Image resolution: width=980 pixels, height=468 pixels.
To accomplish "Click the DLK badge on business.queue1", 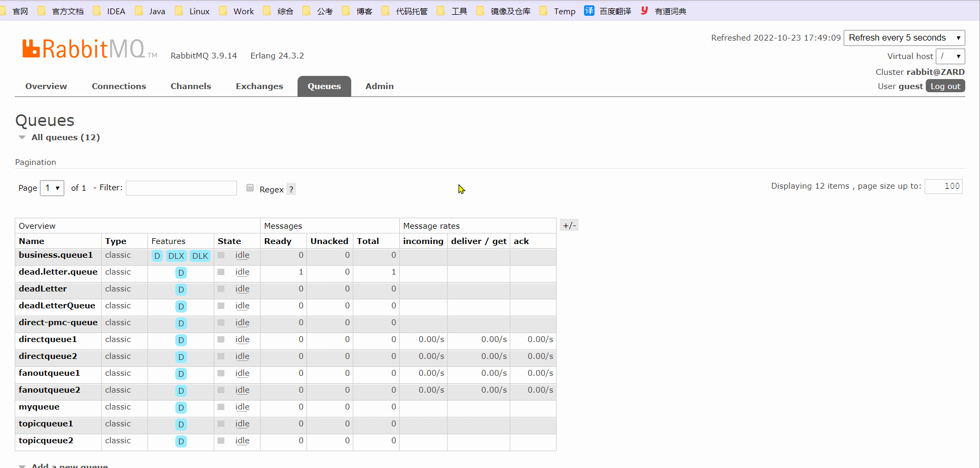I will (200, 256).
